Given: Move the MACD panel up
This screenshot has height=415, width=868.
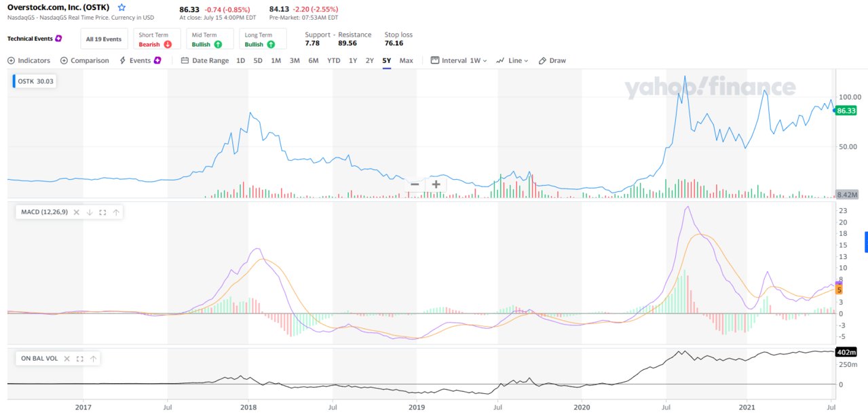Looking at the screenshot, I should [116, 212].
